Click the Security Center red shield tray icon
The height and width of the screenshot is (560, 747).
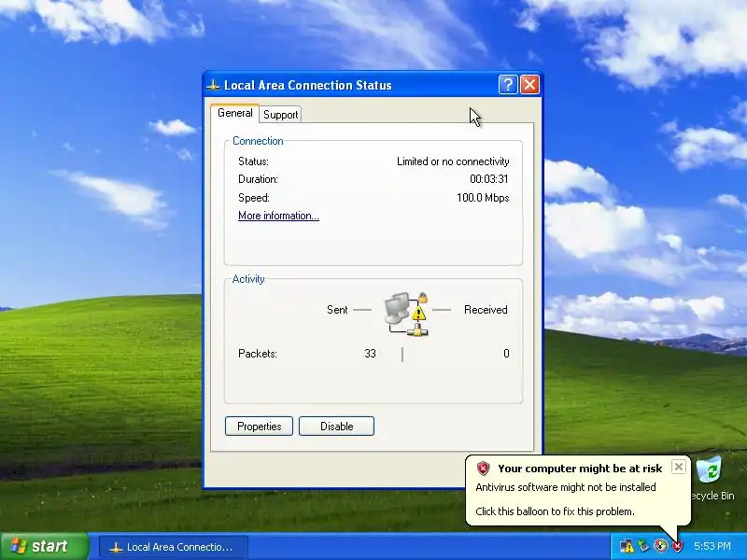677,546
